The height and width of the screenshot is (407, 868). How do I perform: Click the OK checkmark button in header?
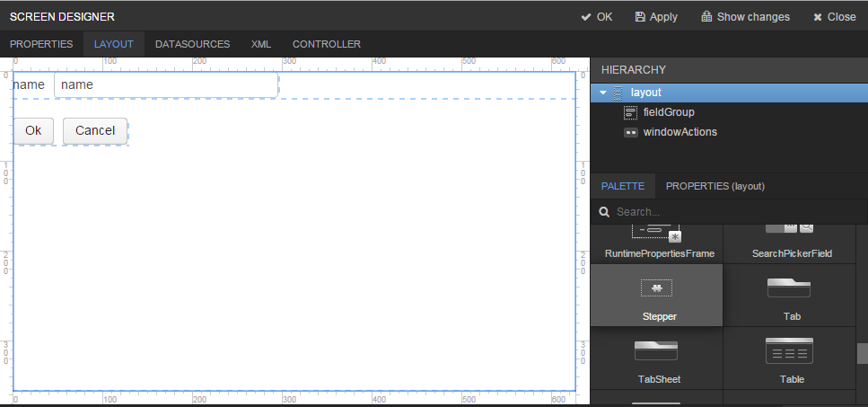(x=596, y=16)
